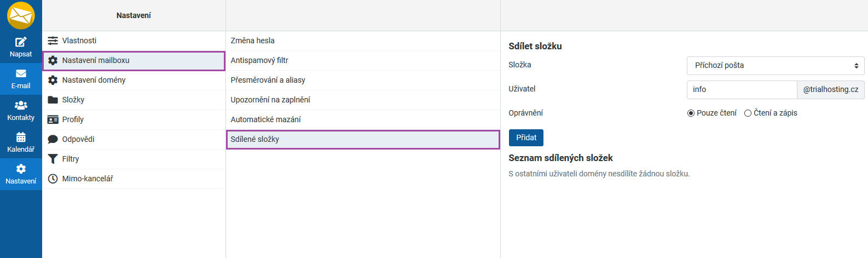Open the Kalendář calendar icon
This screenshot has height=258, width=868.
(21, 137)
